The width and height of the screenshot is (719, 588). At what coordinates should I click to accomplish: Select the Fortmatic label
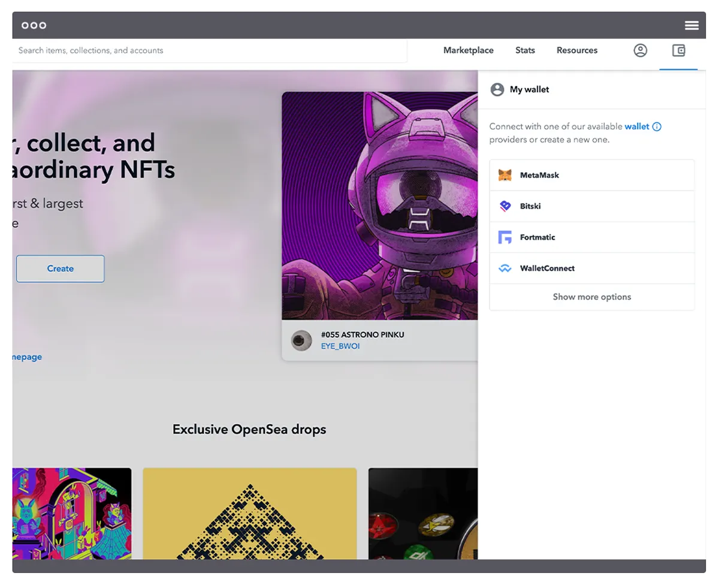[x=537, y=237]
